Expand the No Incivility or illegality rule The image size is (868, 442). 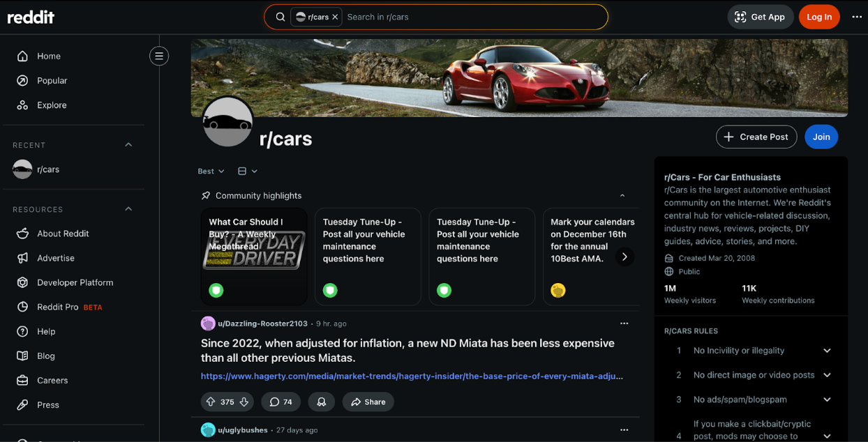827,351
